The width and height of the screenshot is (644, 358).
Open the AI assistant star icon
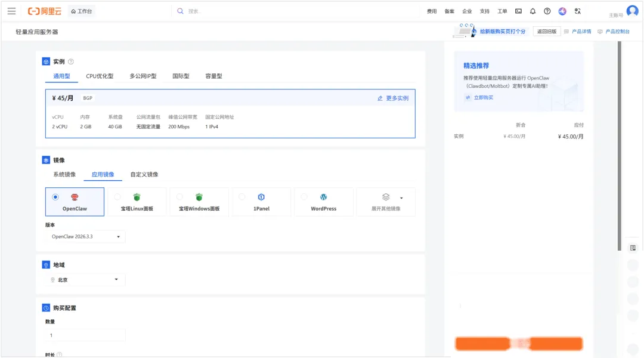(x=562, y=11)
